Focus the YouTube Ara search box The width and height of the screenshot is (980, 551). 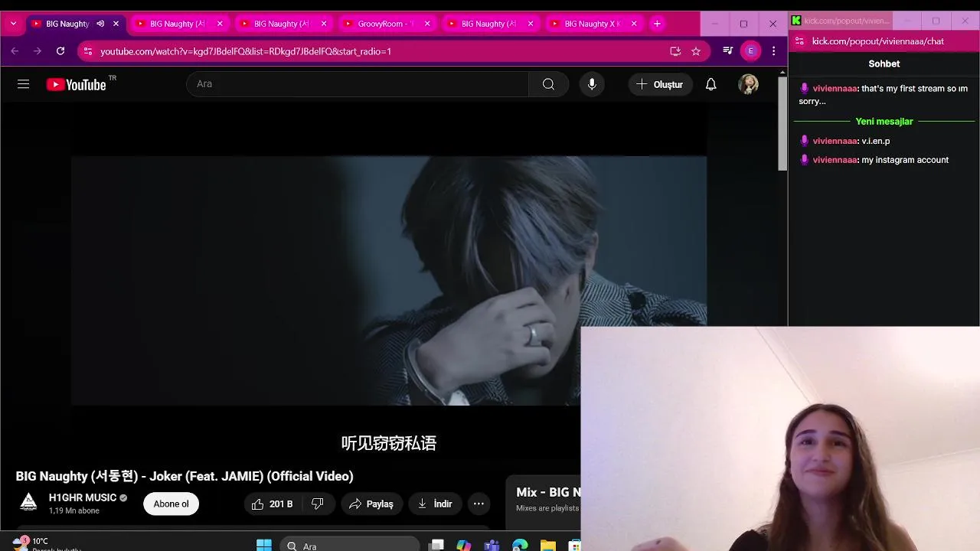pyautogui.click(x=357, y=84)
